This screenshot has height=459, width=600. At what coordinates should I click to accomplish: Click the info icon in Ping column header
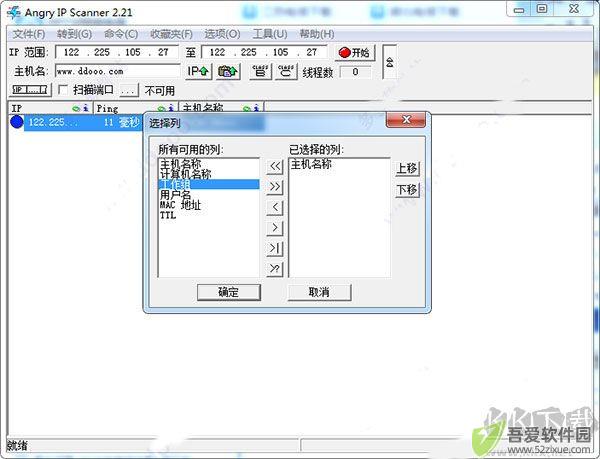[171, 109]
